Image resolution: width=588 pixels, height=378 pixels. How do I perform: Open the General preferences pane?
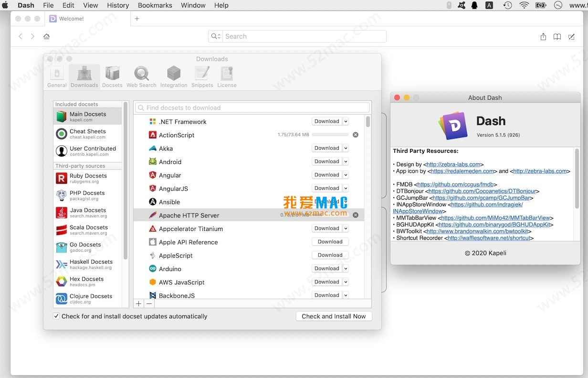57,77
